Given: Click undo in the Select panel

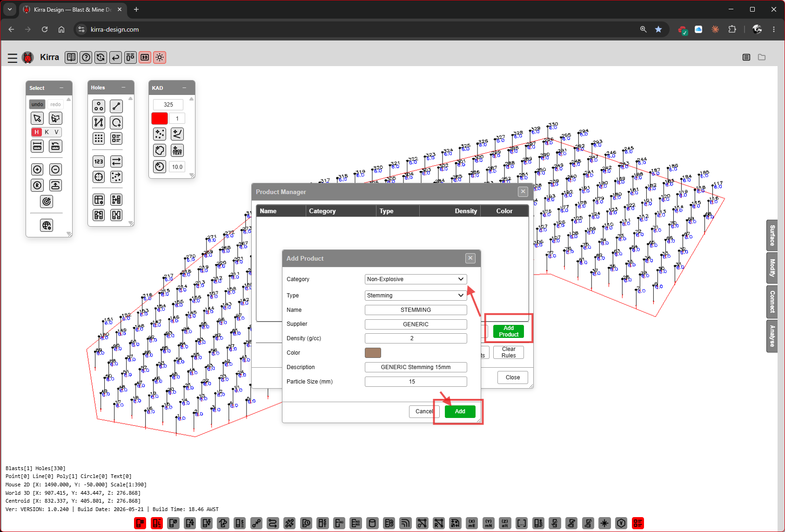Looking at the screenshot, I should tap(37, 104).
